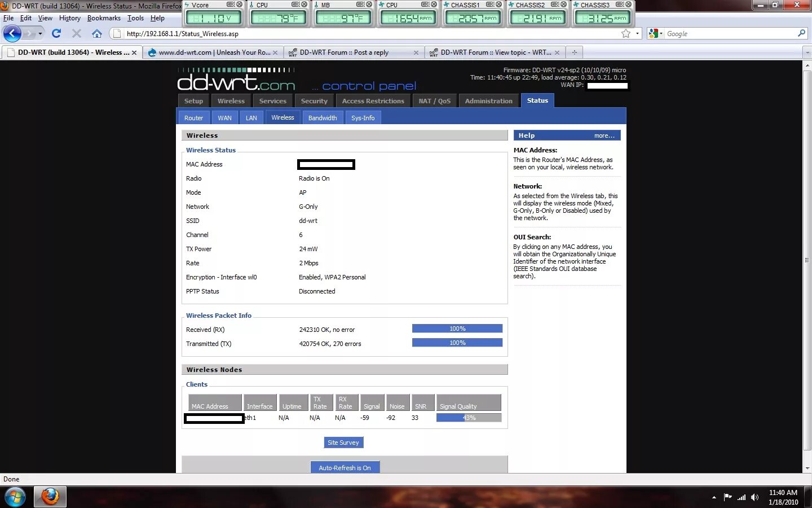Image resolution: width=812 pixels, height=508 pixels.
Task: Select the LAN status sub-tab
Action: coord(251,118)
